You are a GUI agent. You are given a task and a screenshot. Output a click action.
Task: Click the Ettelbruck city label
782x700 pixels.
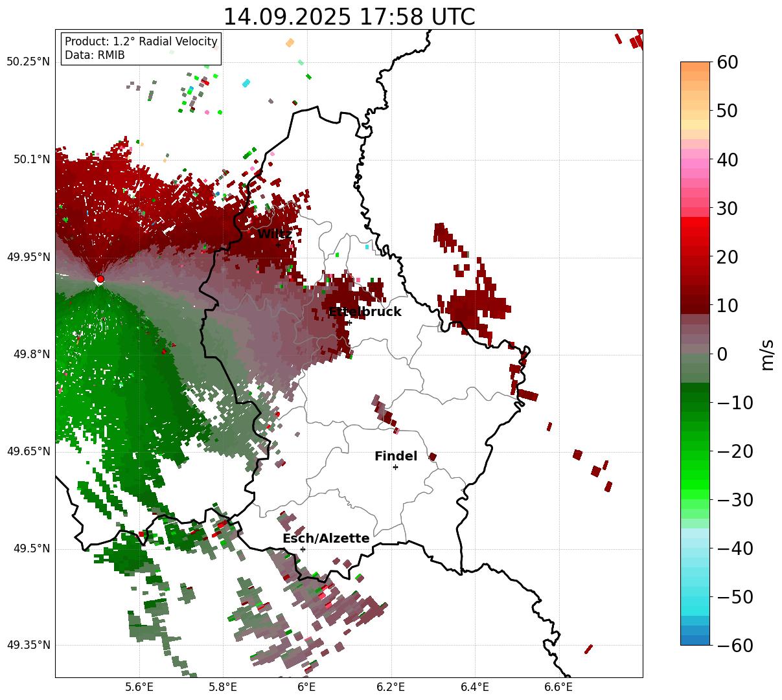coord(365,312)
